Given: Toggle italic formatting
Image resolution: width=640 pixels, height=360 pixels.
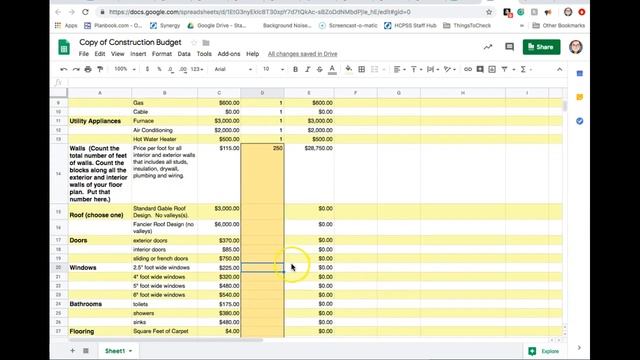Looking at the screenshot, I should pyautogui.click(x=307, y=69).
